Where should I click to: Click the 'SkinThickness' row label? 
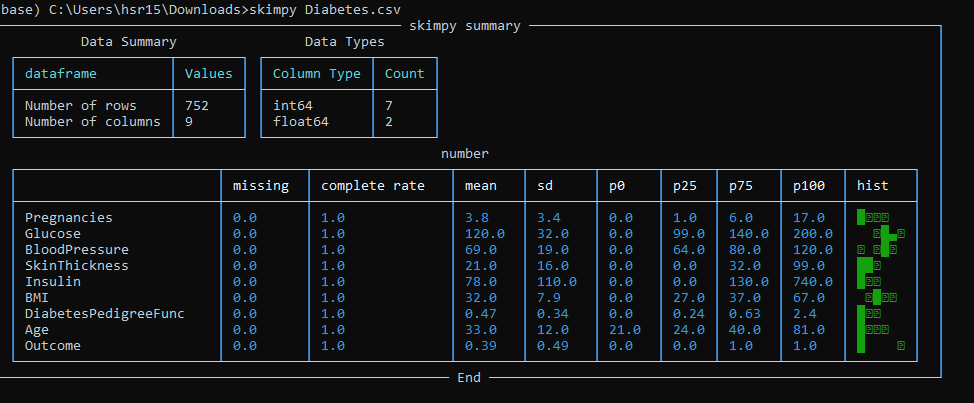point(77,266)
